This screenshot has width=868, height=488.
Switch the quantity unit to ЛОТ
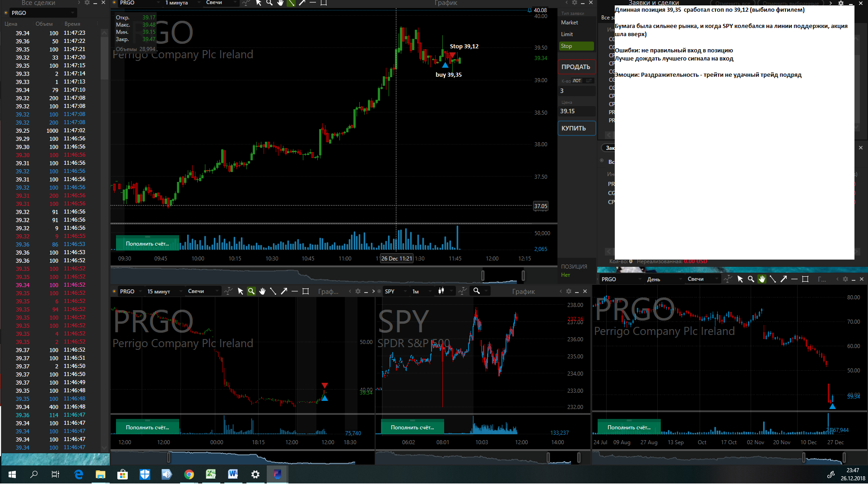pyautogui.click(x=577, y=81)
